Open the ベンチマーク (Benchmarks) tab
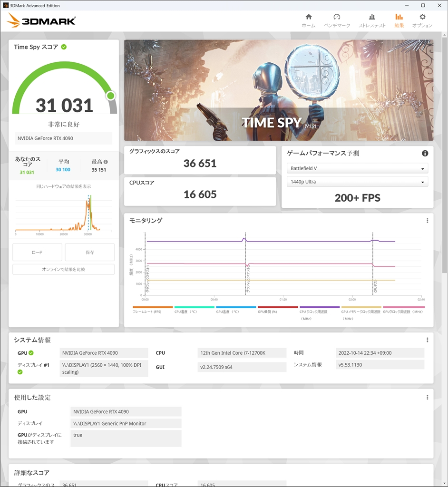The image size is (448, 487). [x=337, y=21]
